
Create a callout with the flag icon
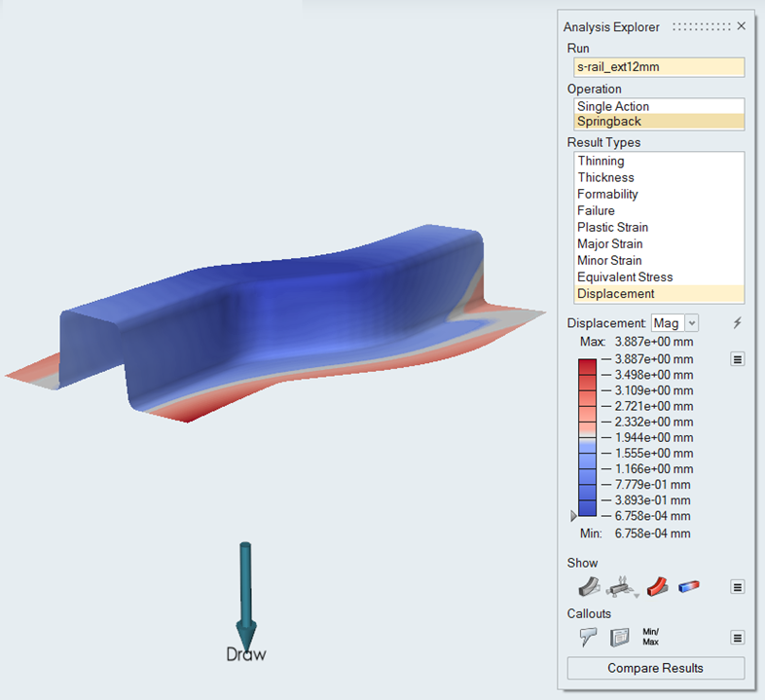[589, 637]
